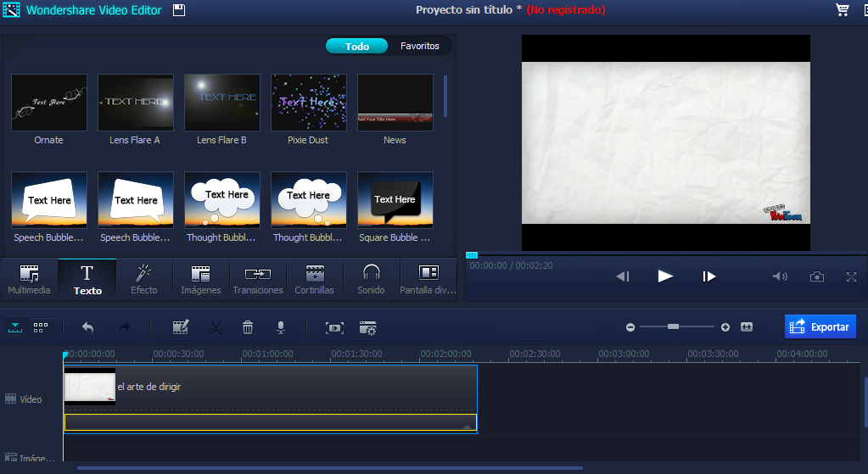Step back one frame in preview
The width and height of the screenshot is (868, 474).
point(623,276)
